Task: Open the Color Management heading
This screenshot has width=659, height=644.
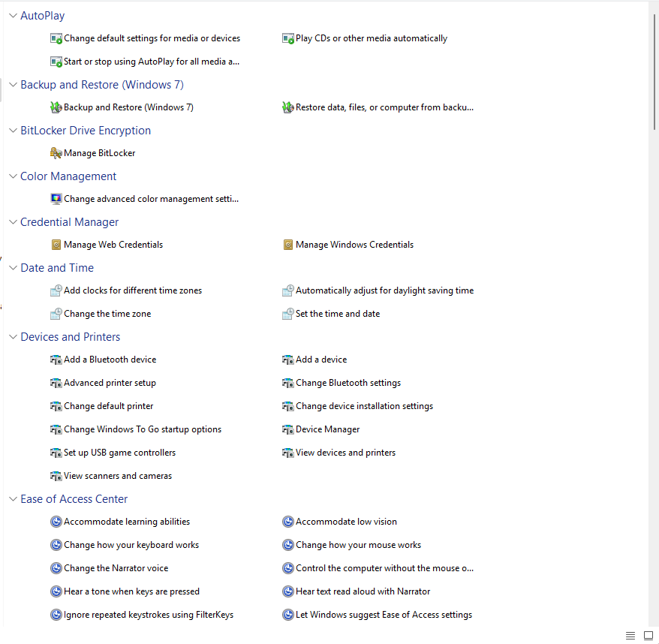Action: point(68,176)
